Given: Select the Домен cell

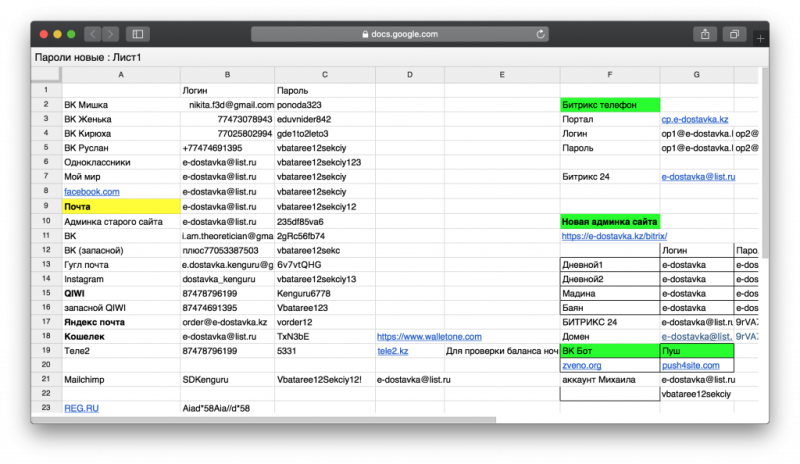Looking at the screenshot, I should pyautogui.click(x=610, y=336).
